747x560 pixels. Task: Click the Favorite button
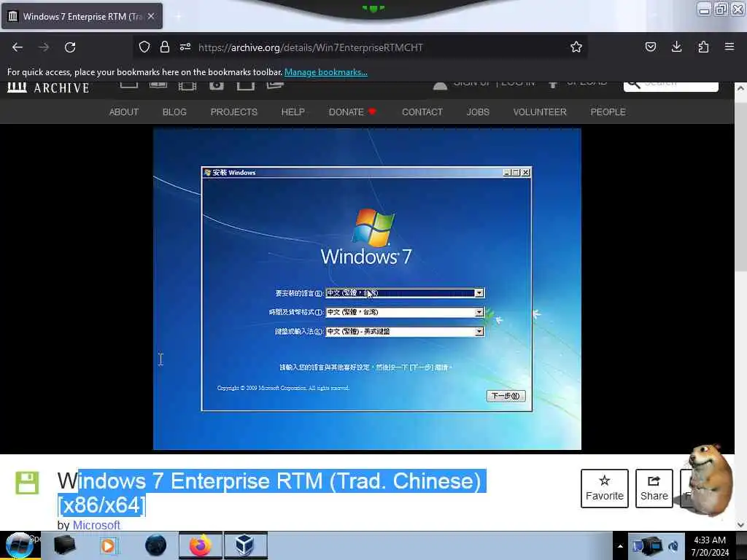[605, 488]
